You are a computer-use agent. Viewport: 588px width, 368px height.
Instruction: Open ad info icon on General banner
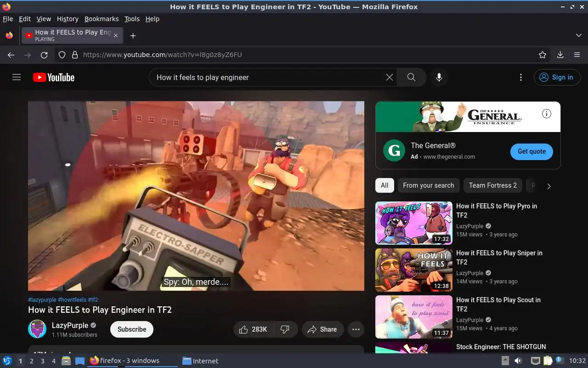547,114
